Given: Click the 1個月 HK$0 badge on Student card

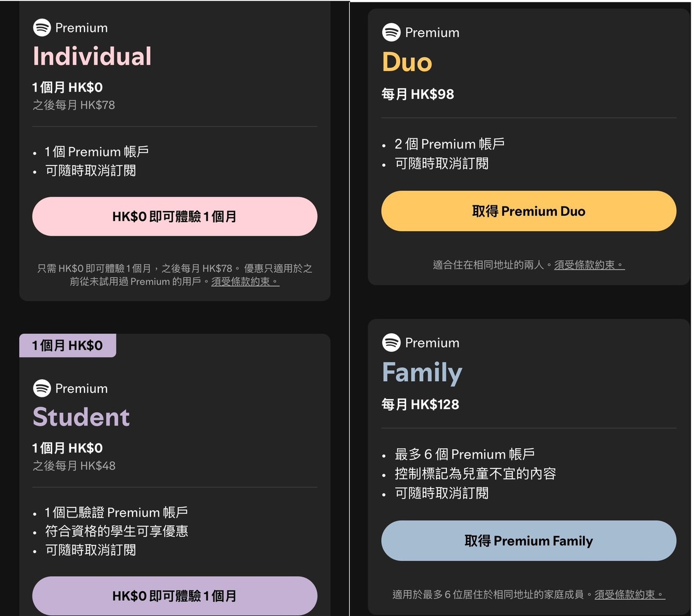Looking at the screenshot, I should point(67,345).
